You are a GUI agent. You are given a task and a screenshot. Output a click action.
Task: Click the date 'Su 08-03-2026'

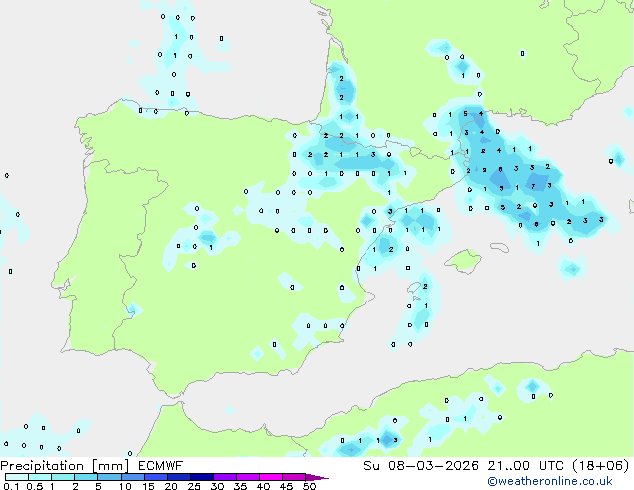421,466
